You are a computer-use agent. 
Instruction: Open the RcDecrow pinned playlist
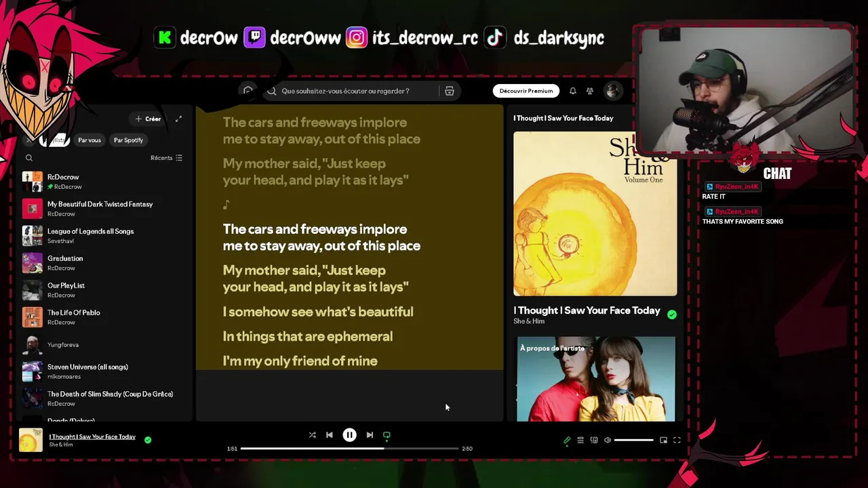point(105,182)
